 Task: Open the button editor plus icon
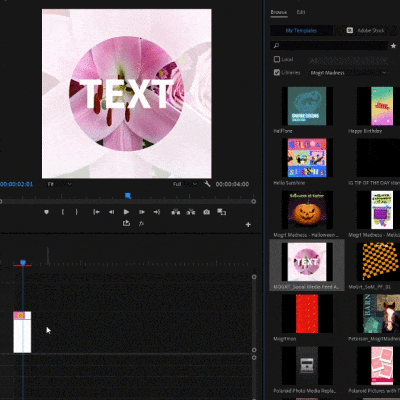coord(248,225)
